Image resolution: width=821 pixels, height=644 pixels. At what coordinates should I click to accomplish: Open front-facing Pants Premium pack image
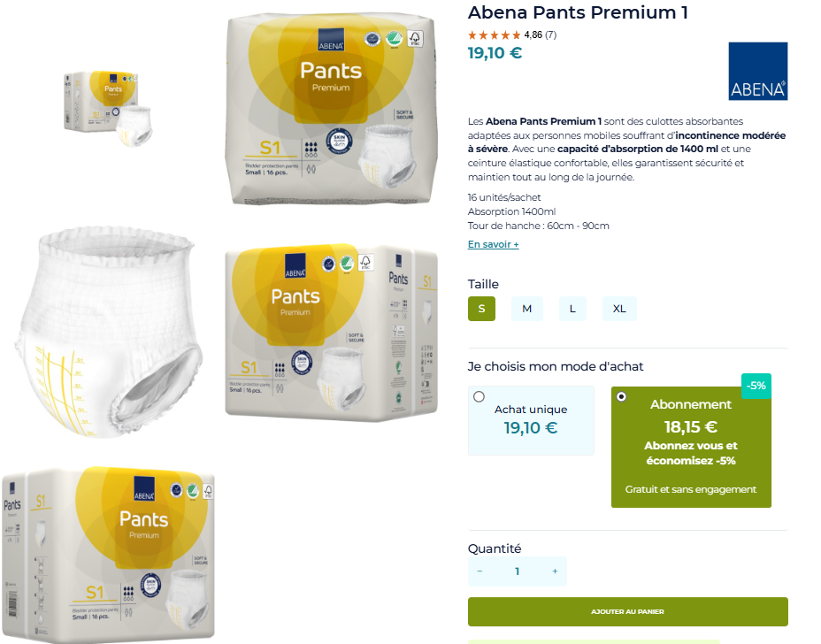coord(332,109)
